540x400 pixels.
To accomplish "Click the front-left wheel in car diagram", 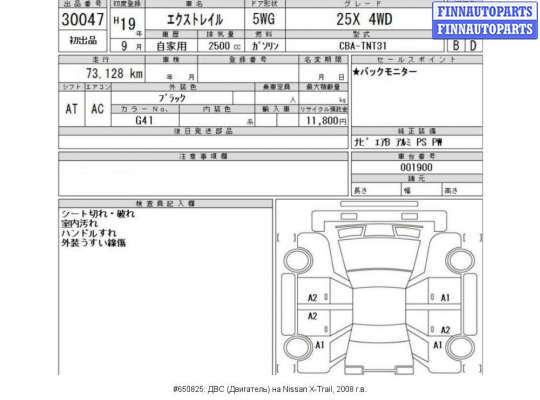I will (x=298, y=260).
